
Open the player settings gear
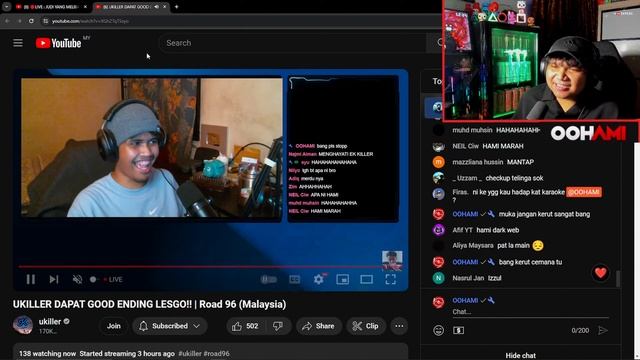pyautogui.click(x=319, y=280)
